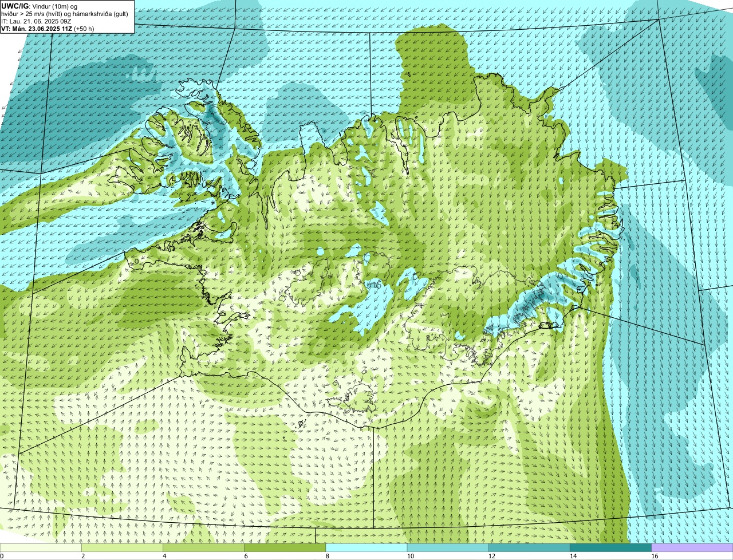Click the 'IT: Lau. 21. 06. 2025 09Z' initial time line

pyautogui.click(x=37, y=21)
